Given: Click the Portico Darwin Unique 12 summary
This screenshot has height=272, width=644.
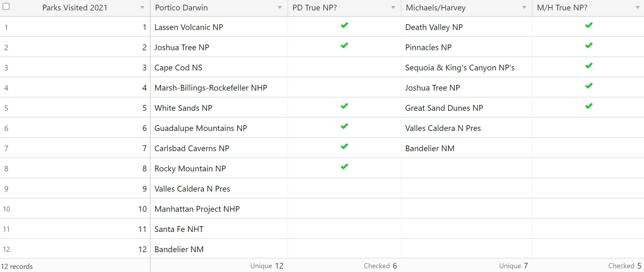Looking at the screenshot, I should tap(267, 266).
